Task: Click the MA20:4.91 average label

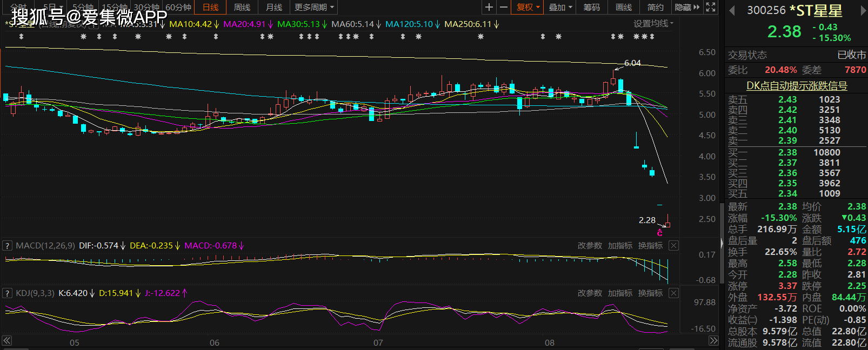Action: click(x=248, y=24)
